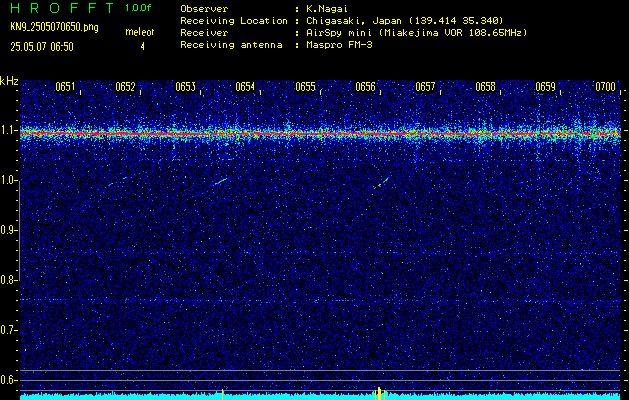Image resolution: width=629 pixels, height=400 pixels.
Task: Click the meteor echo streak before 0654
Action: point(221,181)
